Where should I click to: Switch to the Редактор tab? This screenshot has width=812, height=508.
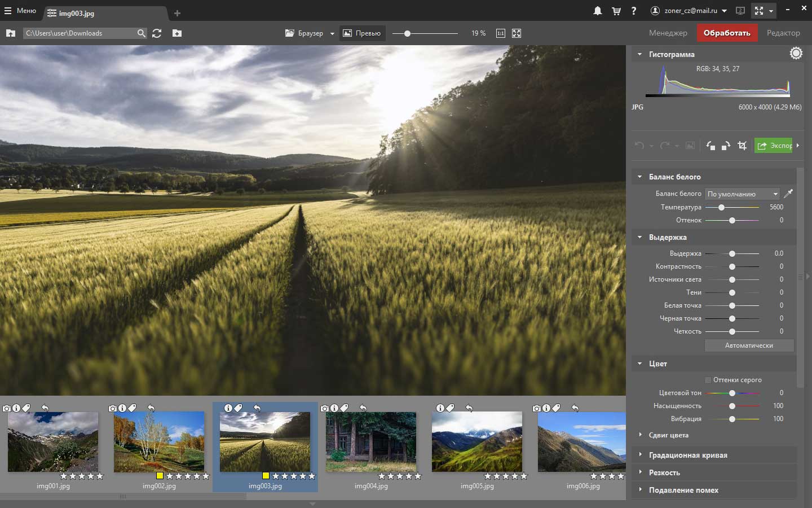(783, 33)
